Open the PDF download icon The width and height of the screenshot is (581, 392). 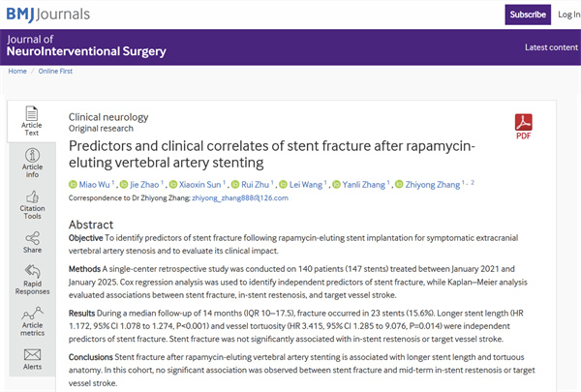(x=523, y=126)
